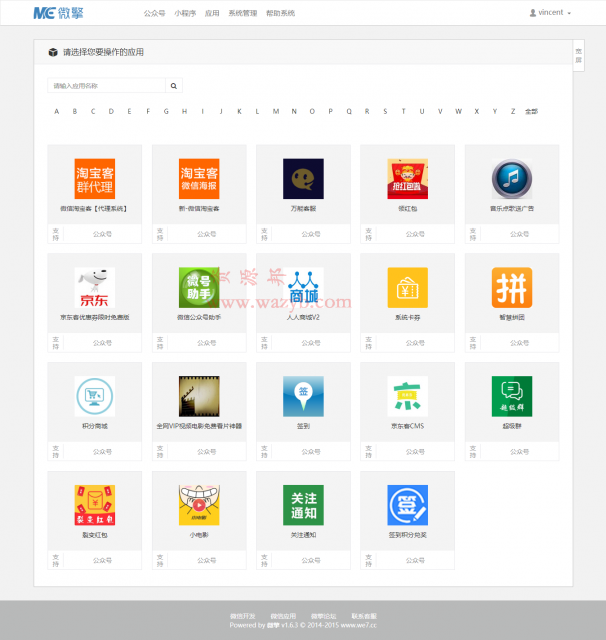Click the user avatar icon beside vincent

(533, 13)
